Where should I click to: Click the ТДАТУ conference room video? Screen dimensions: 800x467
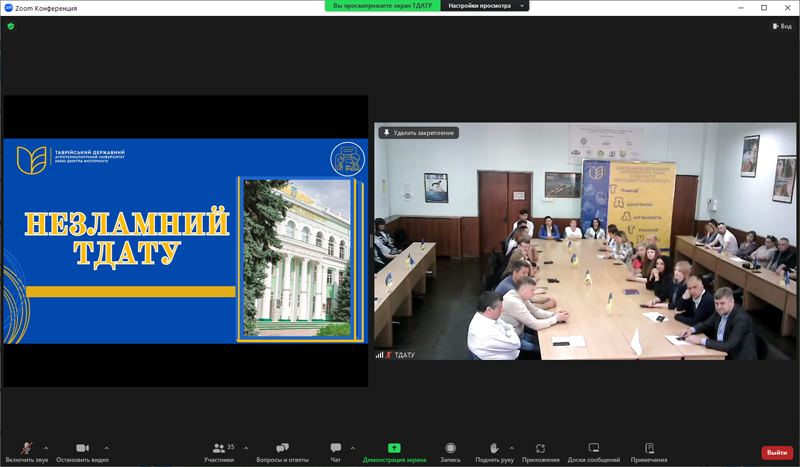point(585,241)
